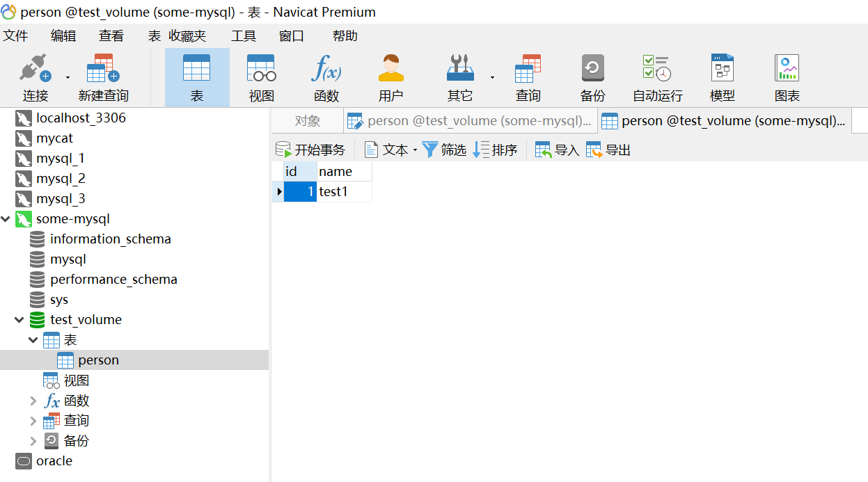The width and height of the screenshot is (868, 482).
Task: Expand the 查询 queries tree node
Action: (33, 421)
